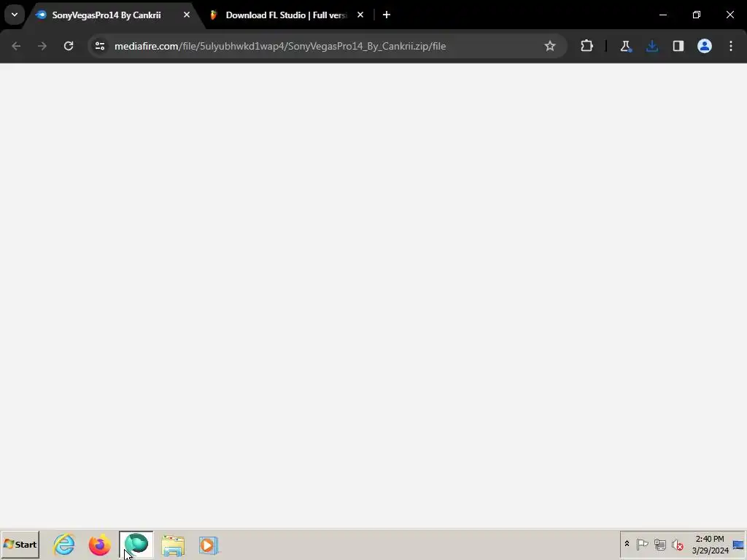This screenshot has height=560, width=747.
Task: Open the Windows Start menu
Action: click(20, 544)
